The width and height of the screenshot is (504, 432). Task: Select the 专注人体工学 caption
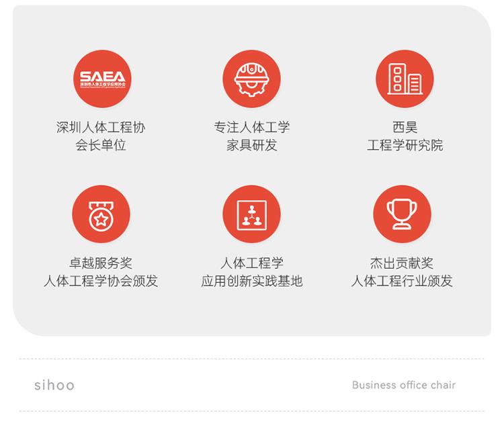coord(252,127)
